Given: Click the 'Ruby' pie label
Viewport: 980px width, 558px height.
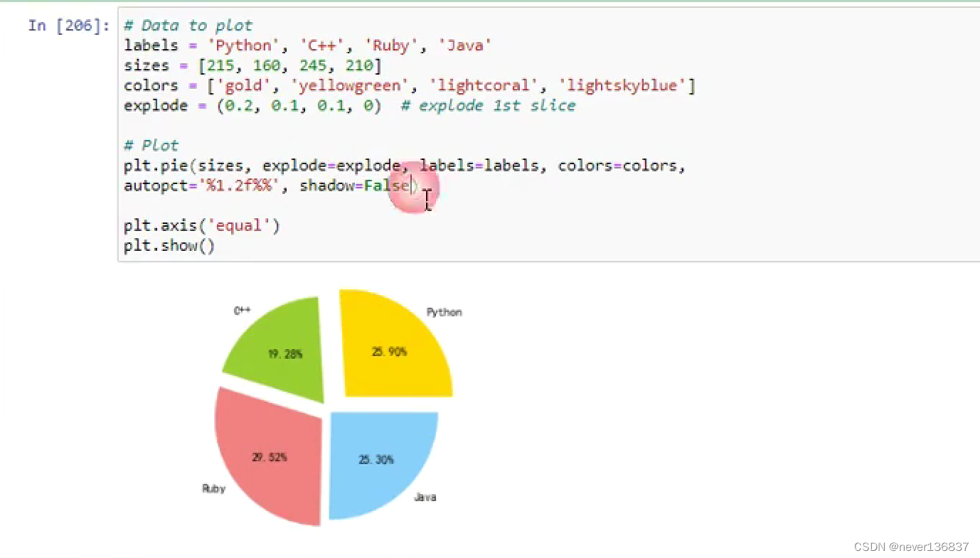Looking at the screenshot, I should 214,488.
